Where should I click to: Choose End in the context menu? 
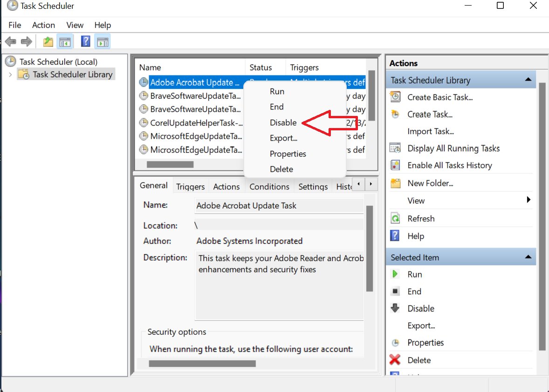coord(295,107)
